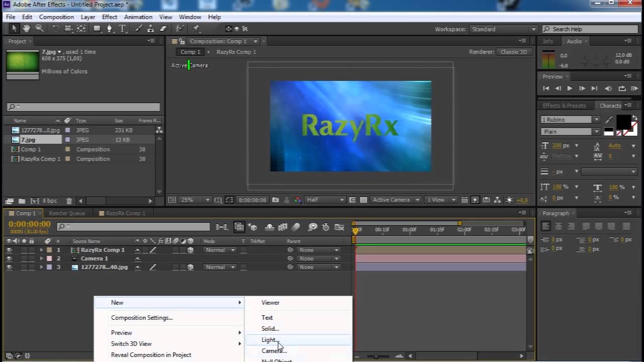Play the preview
644x362 pixels.
pyautogui.click(x=570, y=88)
